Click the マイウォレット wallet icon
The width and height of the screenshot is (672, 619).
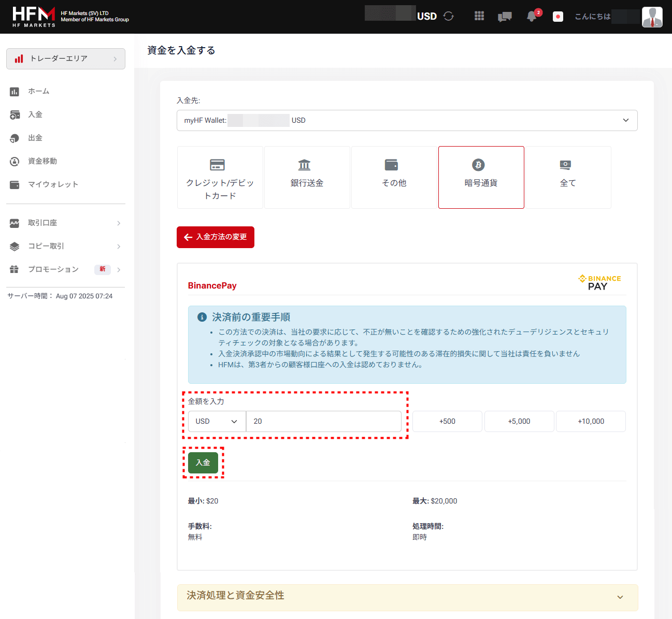15,185
